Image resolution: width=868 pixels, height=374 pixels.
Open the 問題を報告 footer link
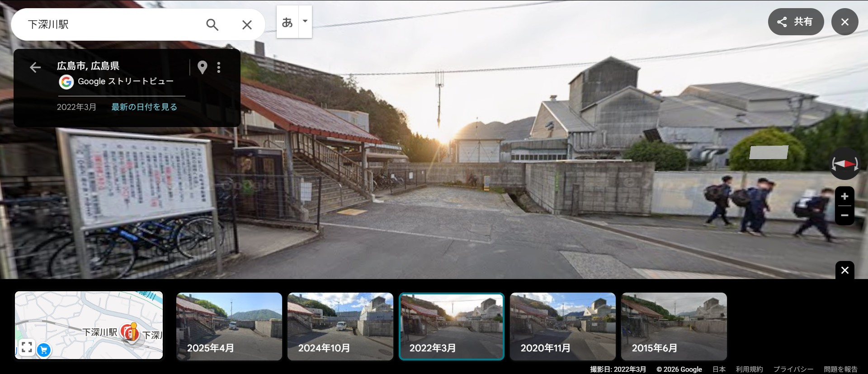[840, 369]
